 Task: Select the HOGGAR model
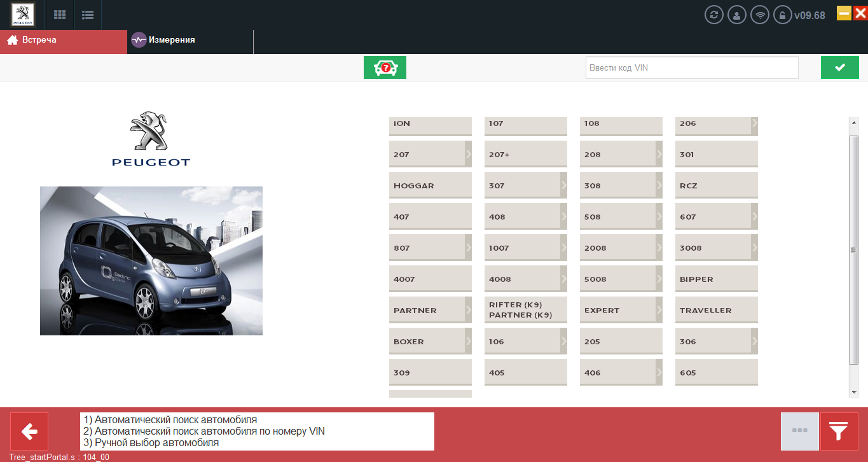point(431,185)
